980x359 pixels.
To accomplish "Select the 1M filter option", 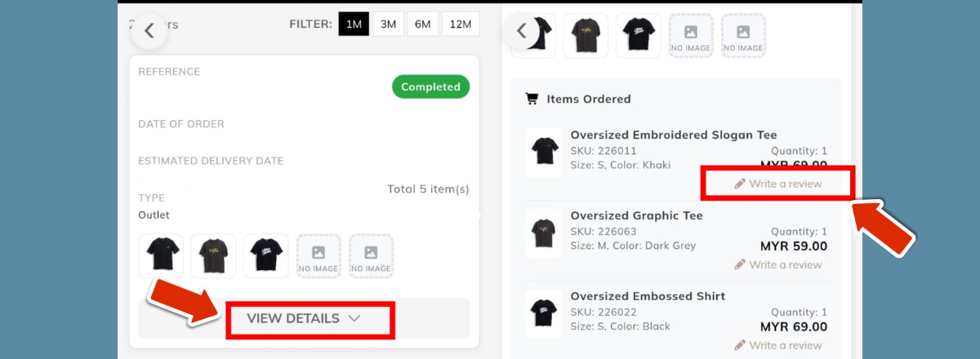I will point(354,24).
